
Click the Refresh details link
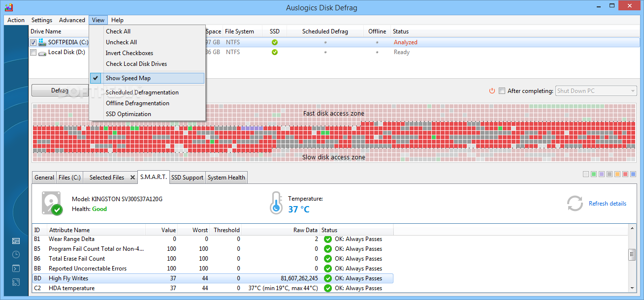click(x=608, y=204)
